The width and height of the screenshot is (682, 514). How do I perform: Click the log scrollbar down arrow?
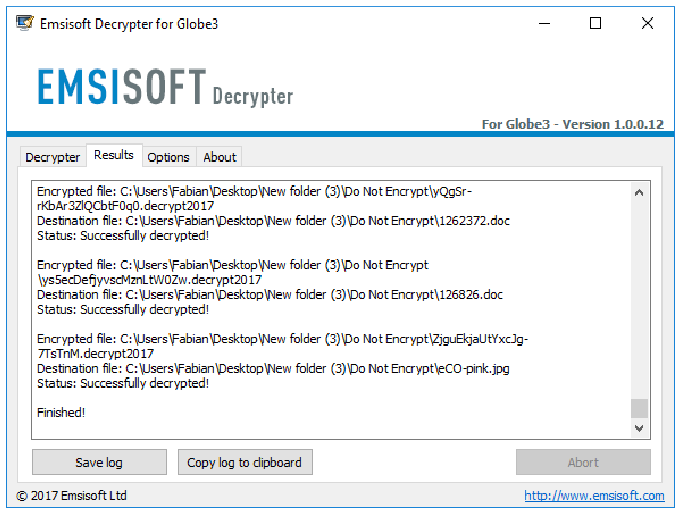[639, 428]
